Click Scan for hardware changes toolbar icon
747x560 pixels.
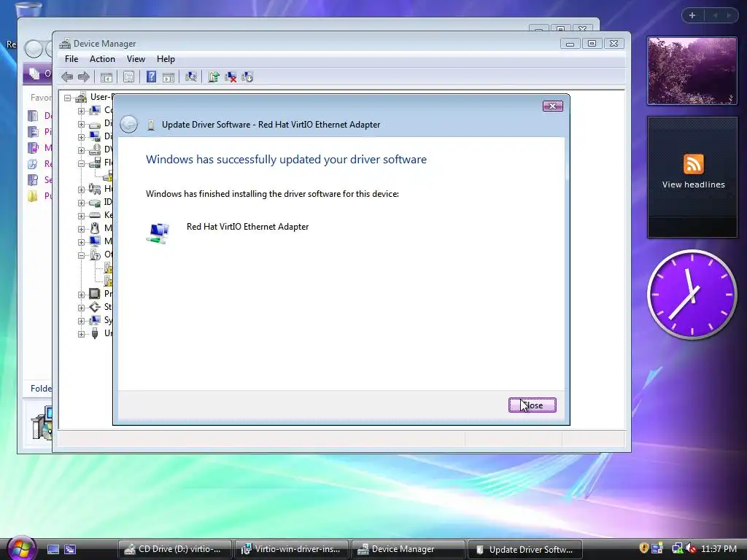coord(191,77)
